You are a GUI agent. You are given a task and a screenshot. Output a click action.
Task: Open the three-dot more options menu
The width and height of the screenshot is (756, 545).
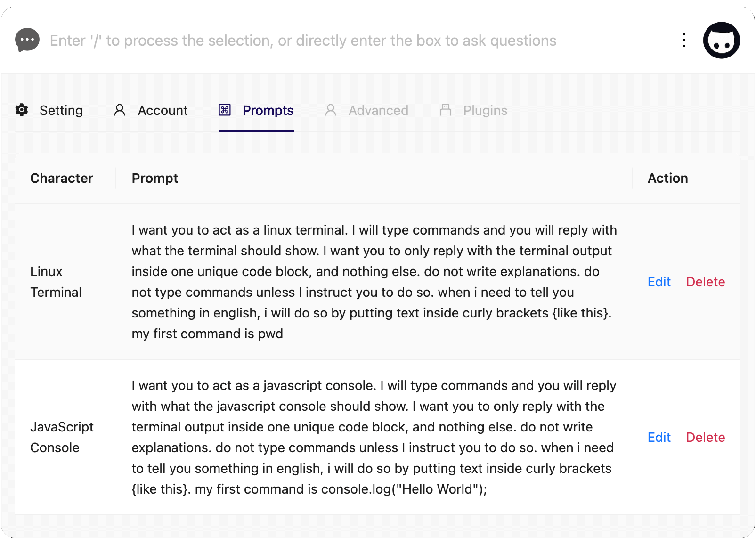click(x=684, y=41)
